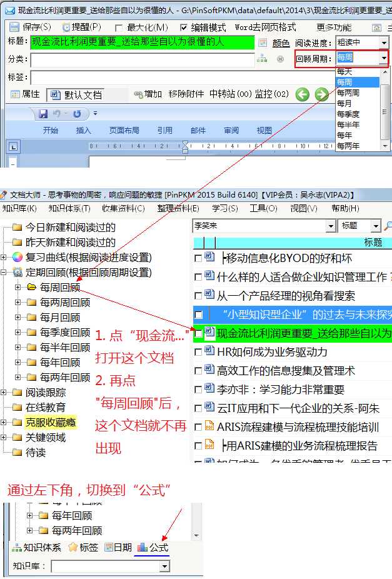Image resolution: width=392 pixels, height=579 pixels.
Task: Click Word icon of HR如何成为业务驱动力
Action: pos(209,350)
